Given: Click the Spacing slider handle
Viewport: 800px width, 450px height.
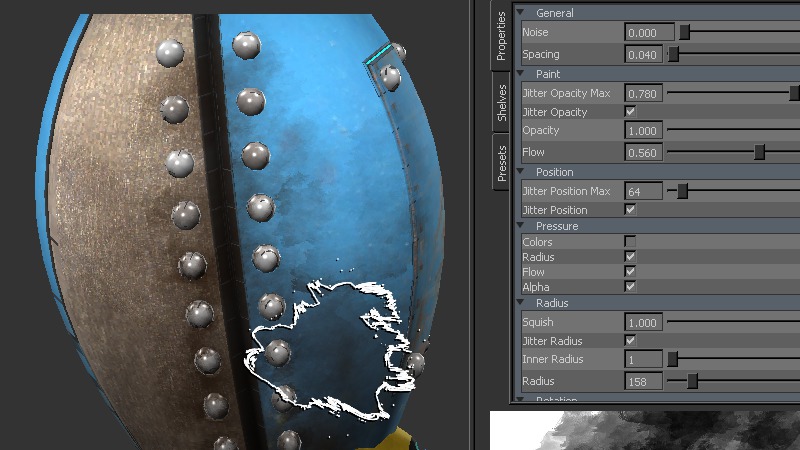Looking at the screenshot, I should coord(673,54).
